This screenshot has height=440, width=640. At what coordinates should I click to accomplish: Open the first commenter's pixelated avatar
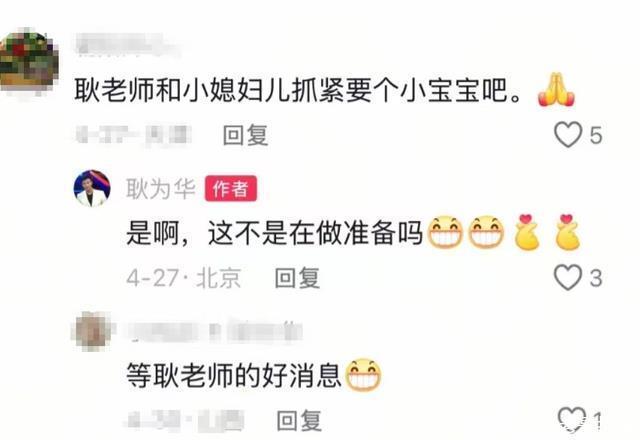29,61
